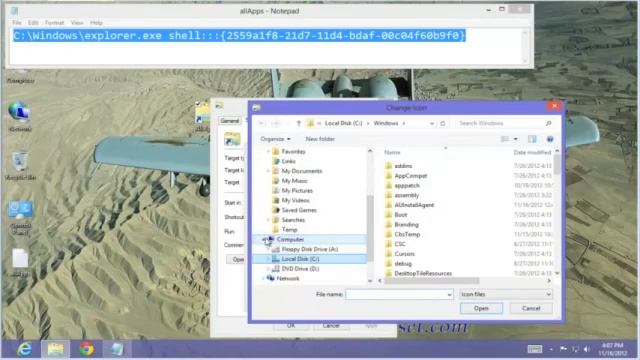This screenshot has width=640, height=360.
Task: Open Notepad Help menu
Action: pos(96,22)
